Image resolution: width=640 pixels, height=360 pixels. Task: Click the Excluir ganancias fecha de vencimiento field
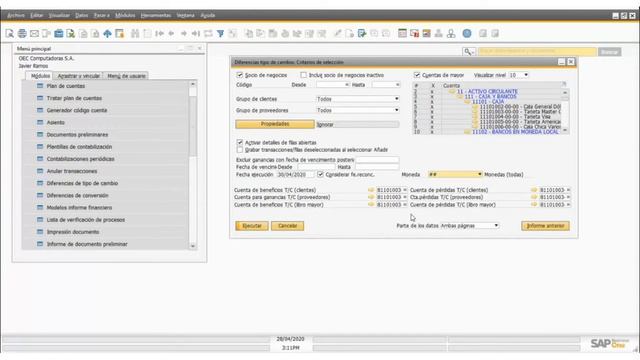click(377, 160)
